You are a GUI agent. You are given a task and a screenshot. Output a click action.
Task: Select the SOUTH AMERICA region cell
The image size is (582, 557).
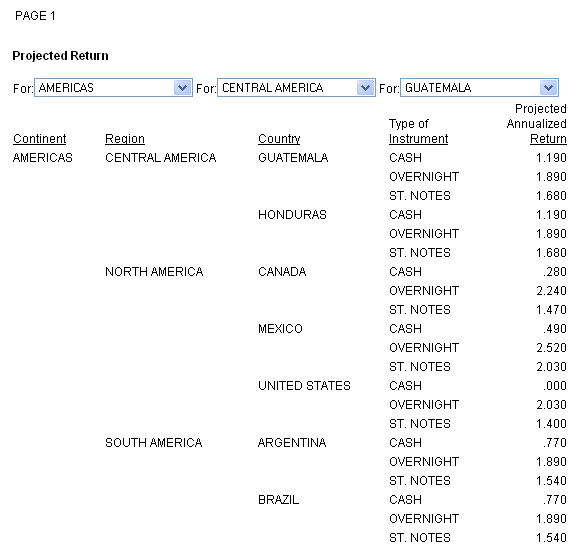pyautogui.click(x=154, y=443)
